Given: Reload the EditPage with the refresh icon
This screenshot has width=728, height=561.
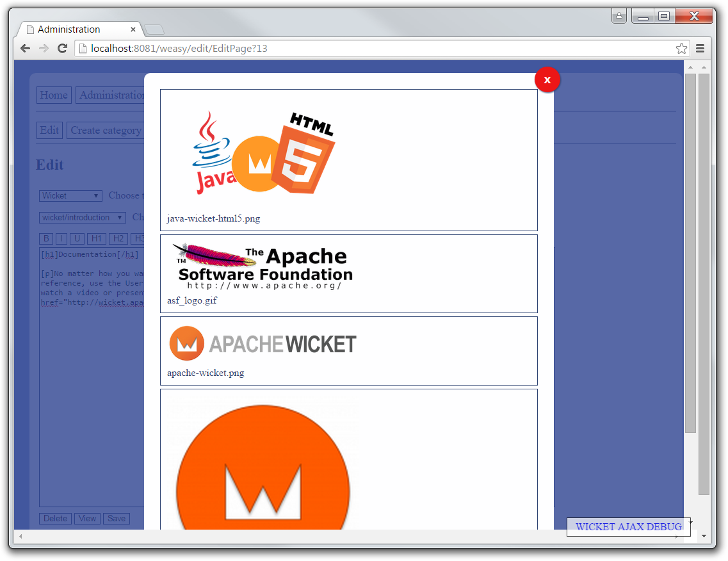Looking at the screenshot, I should (62, 48).
